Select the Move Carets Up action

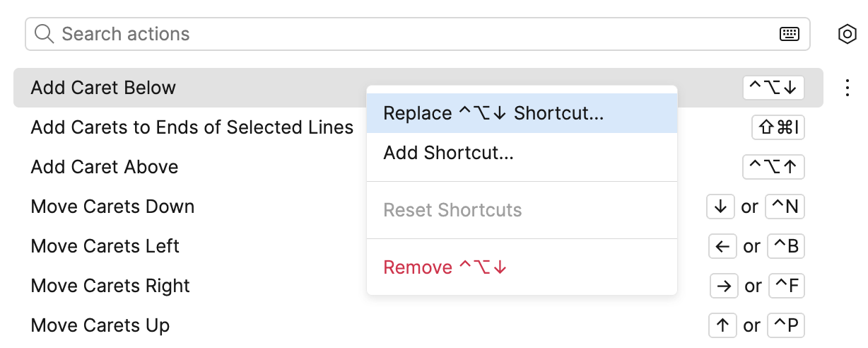pyautogui.click(x=100, y=325)
